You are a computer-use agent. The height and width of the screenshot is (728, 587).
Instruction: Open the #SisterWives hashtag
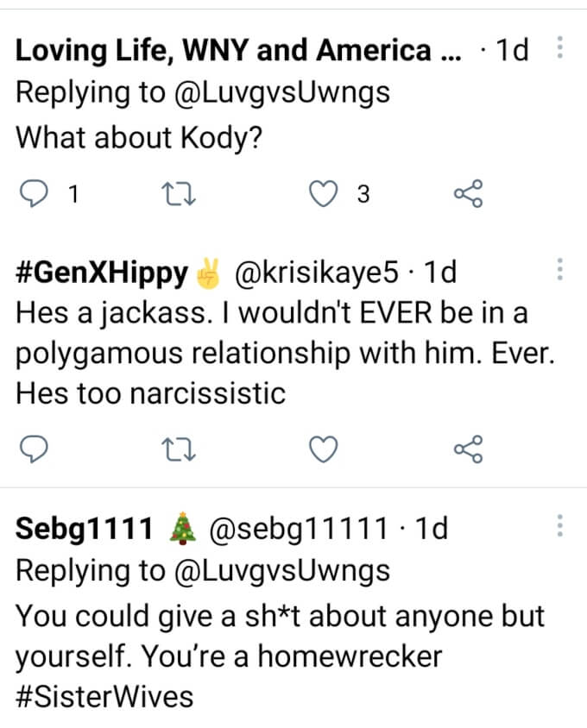(x=104, y=695)
